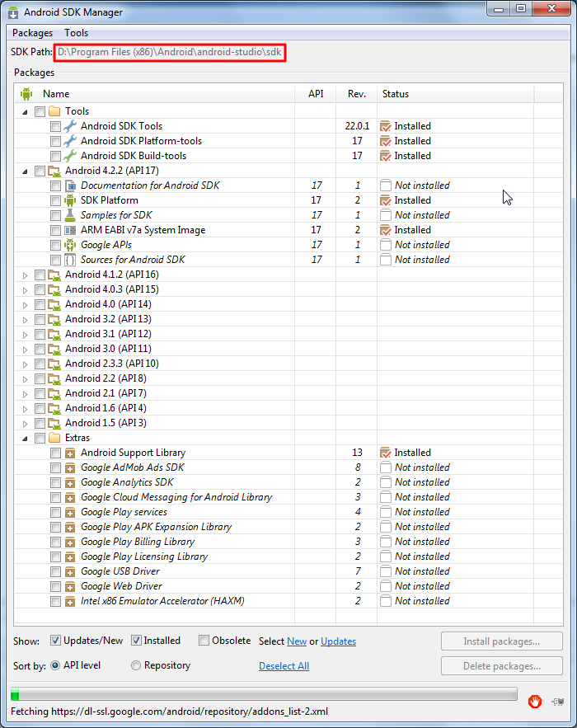Click the Android Support Library package icon
The width and height of the screenshot is (577, 728).
coord(70,453)
